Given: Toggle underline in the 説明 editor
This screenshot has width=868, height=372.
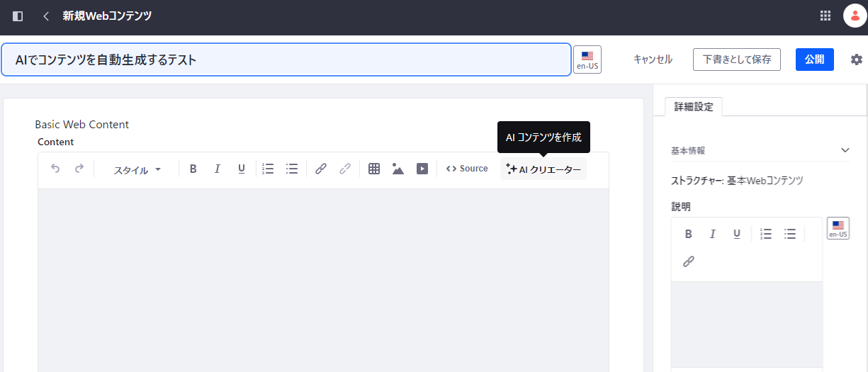Looking at the screenshot, I should pos(737,234).
